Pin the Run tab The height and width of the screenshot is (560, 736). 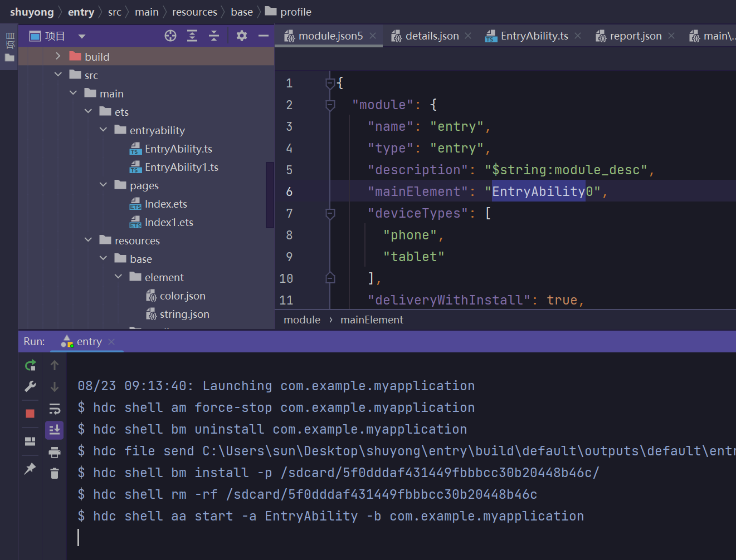pos(30,469)
